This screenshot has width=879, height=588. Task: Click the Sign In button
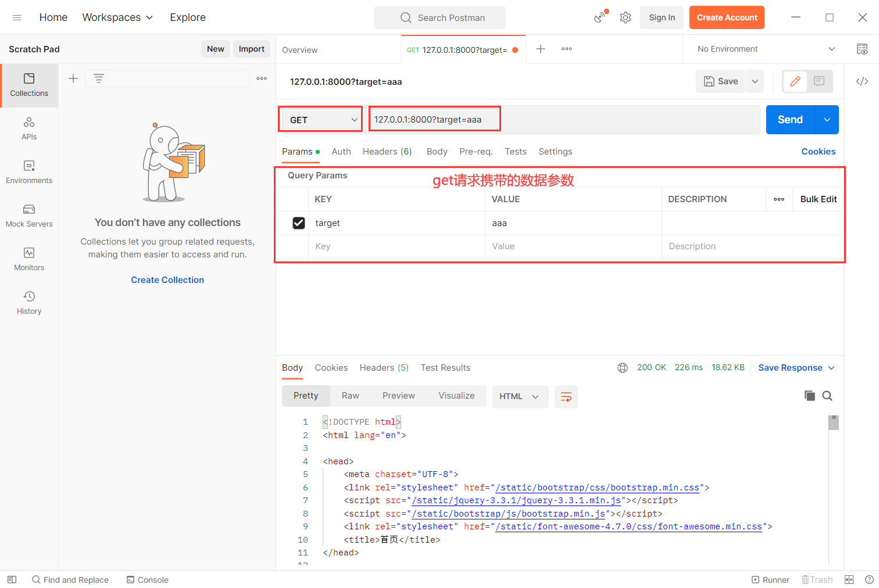tap(662, 17)
